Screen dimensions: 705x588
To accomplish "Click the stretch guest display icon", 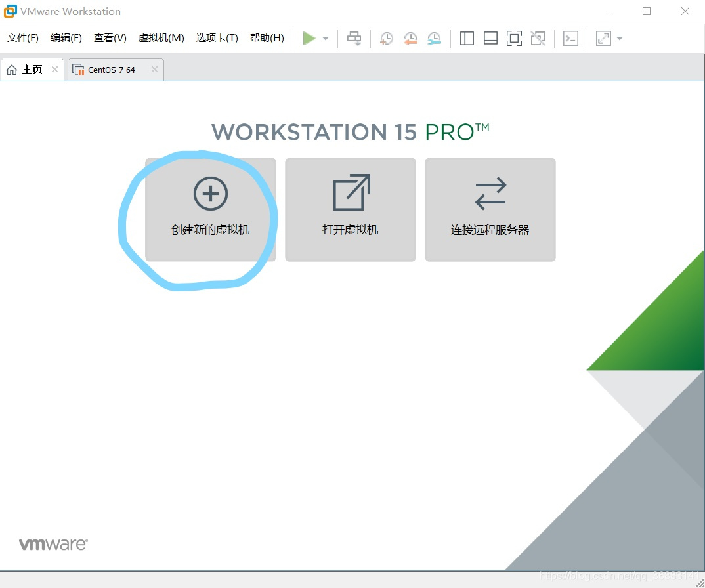I will [603, 38].
